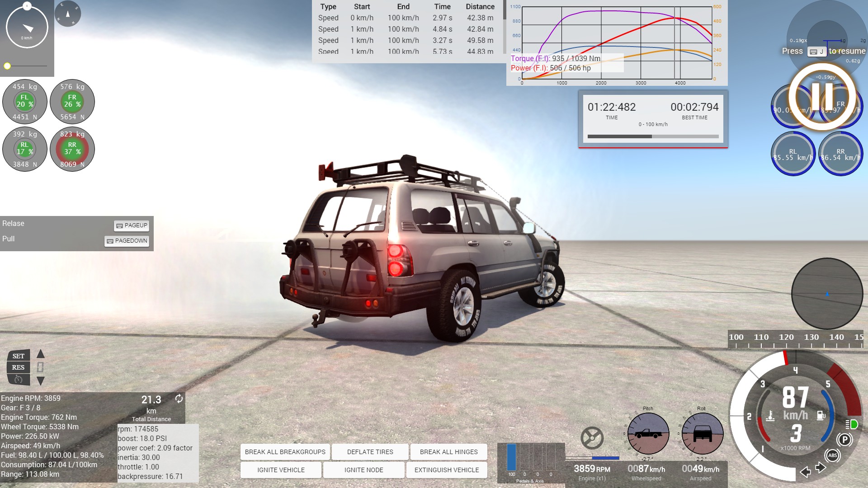Screen dimensions: 868x488
Task: Click the torque and power curve graph
Action: [x=617, y=43]
